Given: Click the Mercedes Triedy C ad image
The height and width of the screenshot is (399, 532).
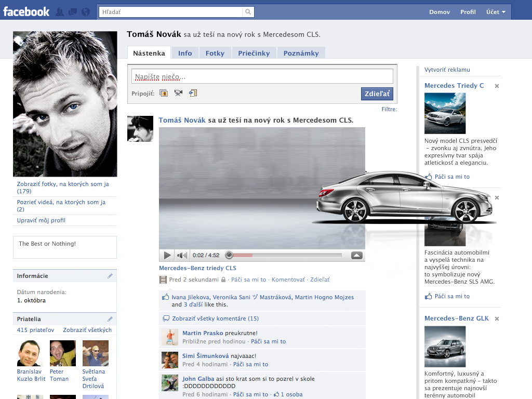Looking at the screenshot, I should (x=445, y=113).
